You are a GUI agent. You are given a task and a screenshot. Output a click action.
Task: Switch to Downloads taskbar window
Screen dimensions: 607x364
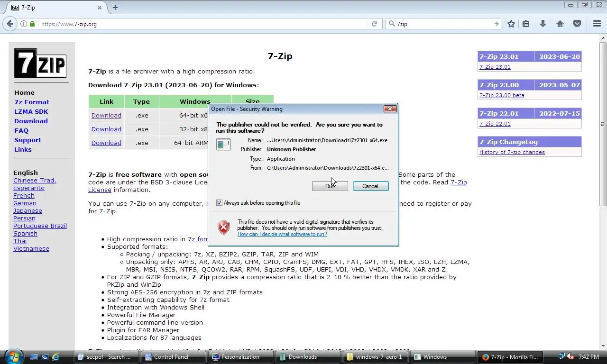tap(308, 357)
